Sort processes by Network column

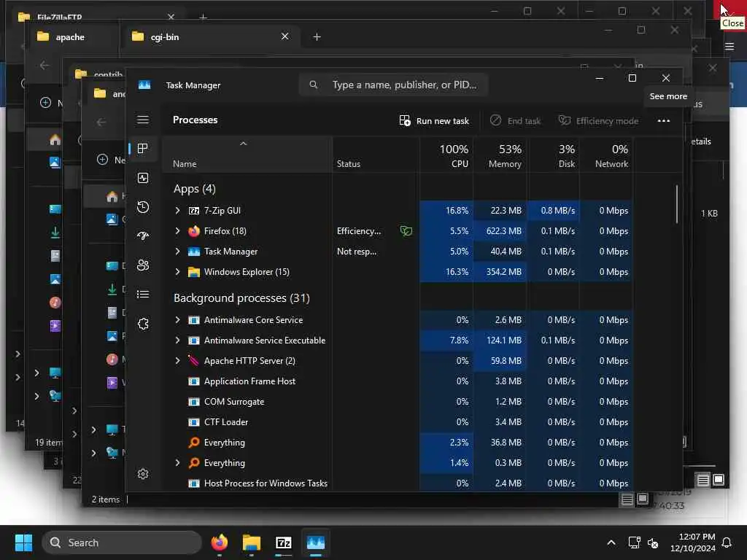pyautogui.click(x=606, y=155)
